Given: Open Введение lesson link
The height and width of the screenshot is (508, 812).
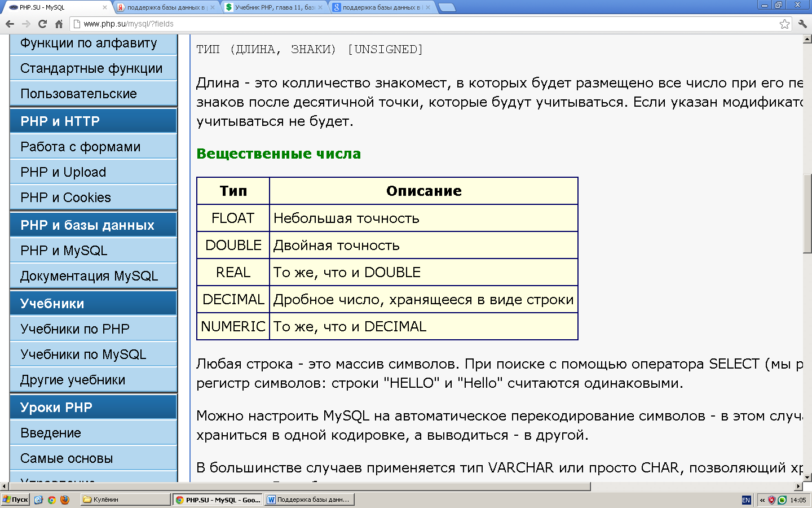Looking at the screenshot, I should click(93, 433).
